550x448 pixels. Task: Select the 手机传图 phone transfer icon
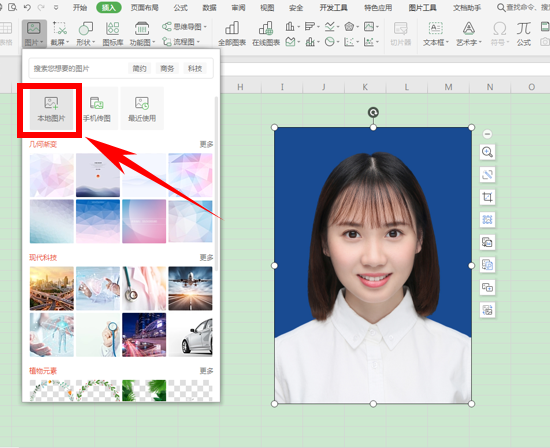coord(96,109)
